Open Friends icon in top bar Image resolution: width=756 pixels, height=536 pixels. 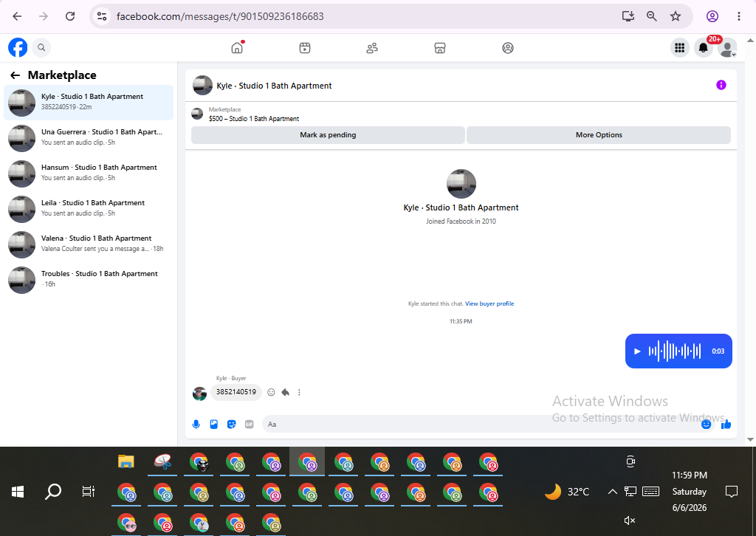pos(372,48)
